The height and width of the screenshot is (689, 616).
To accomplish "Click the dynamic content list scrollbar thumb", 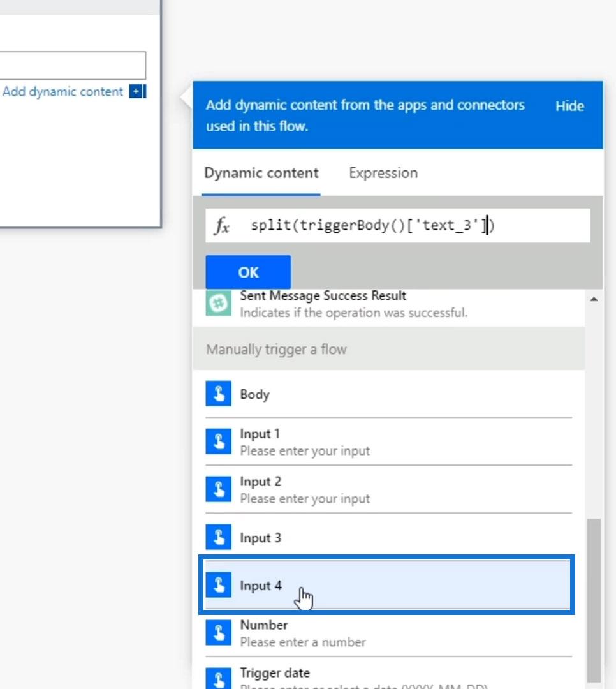I will tap(594, 600).
